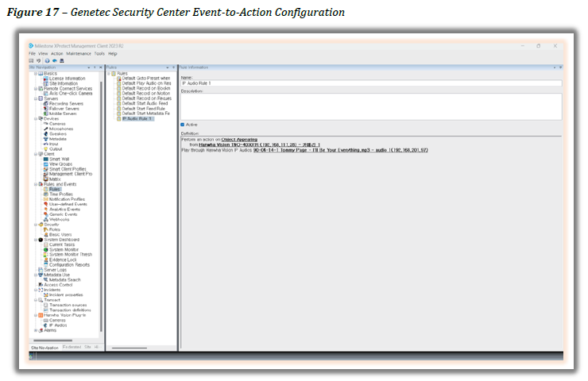Collapse the Rules root in Rules pane
Image resolution: width=588 pixels, height=381 pixels.
(109, 74)
